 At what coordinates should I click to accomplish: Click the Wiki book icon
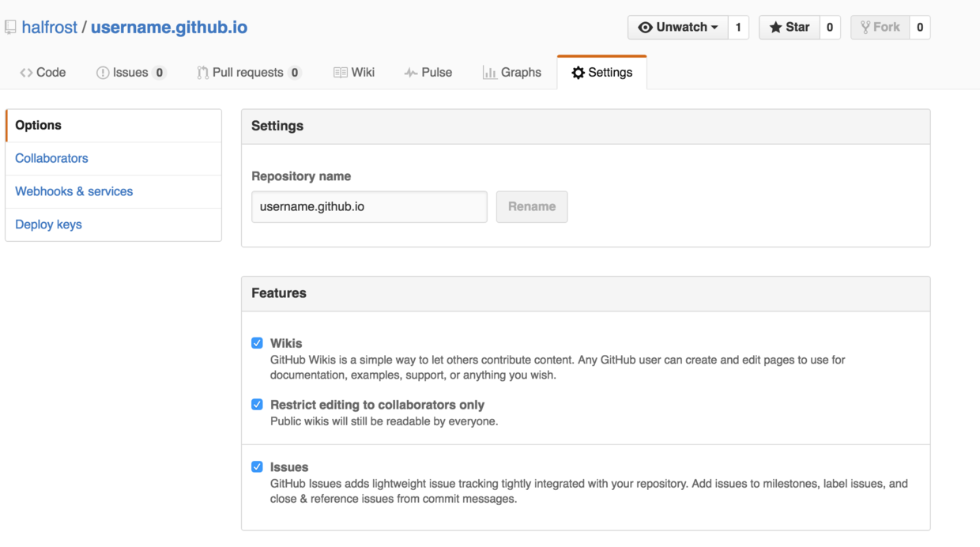coord(340,73)
